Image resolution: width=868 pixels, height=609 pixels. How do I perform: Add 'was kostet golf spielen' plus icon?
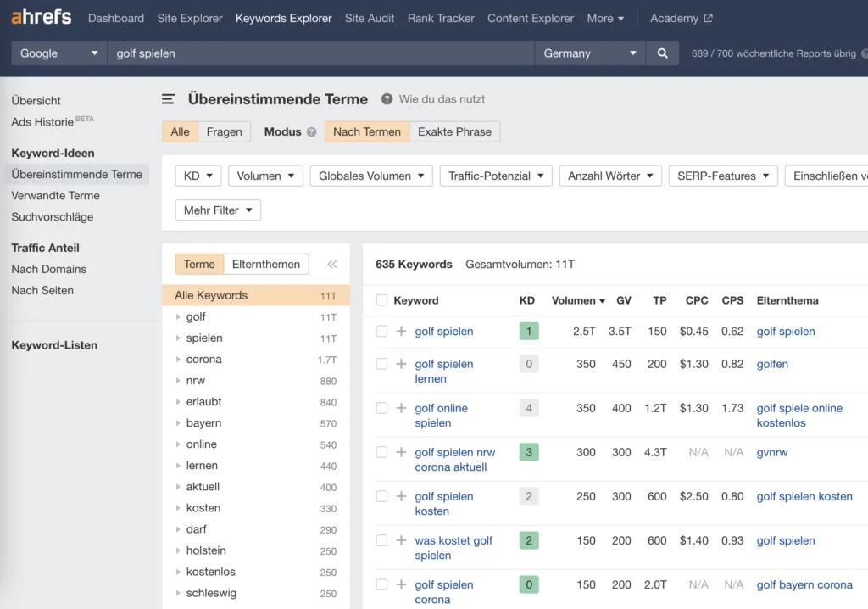(401, 540)
